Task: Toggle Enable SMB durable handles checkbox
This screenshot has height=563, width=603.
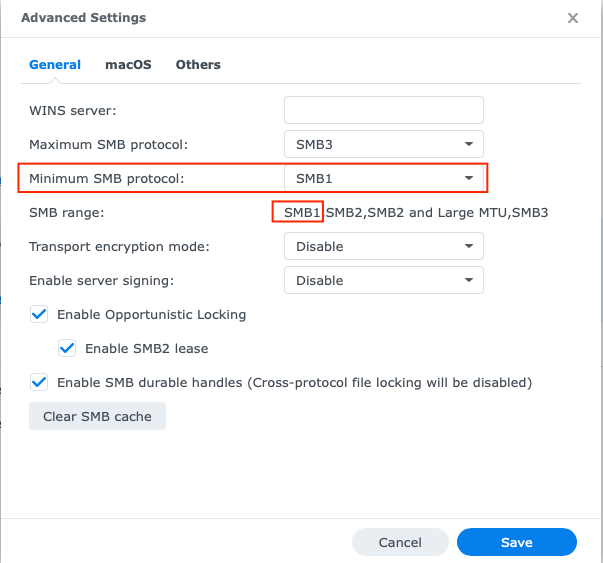Action: point(39,382)
